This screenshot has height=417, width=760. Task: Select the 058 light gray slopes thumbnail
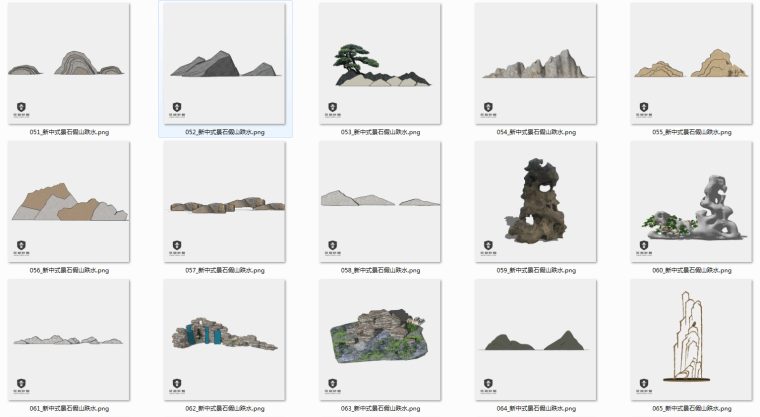tap(380, 202)
